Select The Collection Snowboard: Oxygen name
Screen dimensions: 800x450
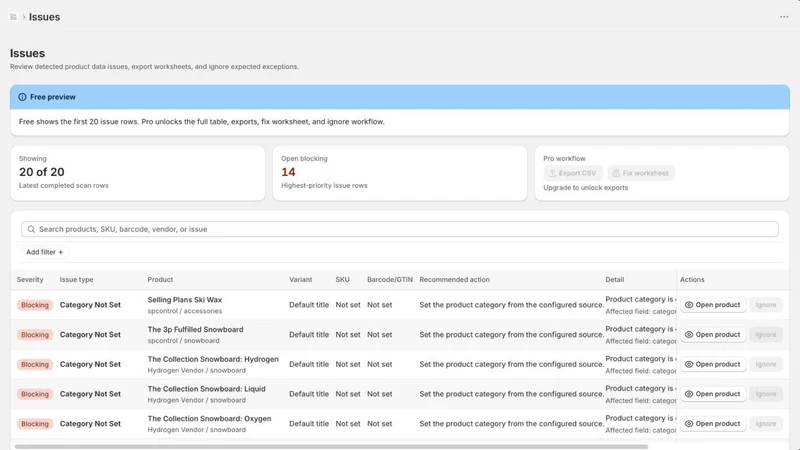[x=209, y=418]
